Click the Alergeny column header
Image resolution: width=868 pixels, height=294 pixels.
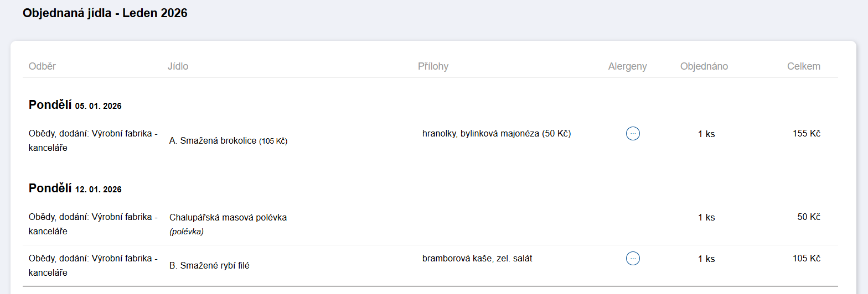[x=627, y=66]
